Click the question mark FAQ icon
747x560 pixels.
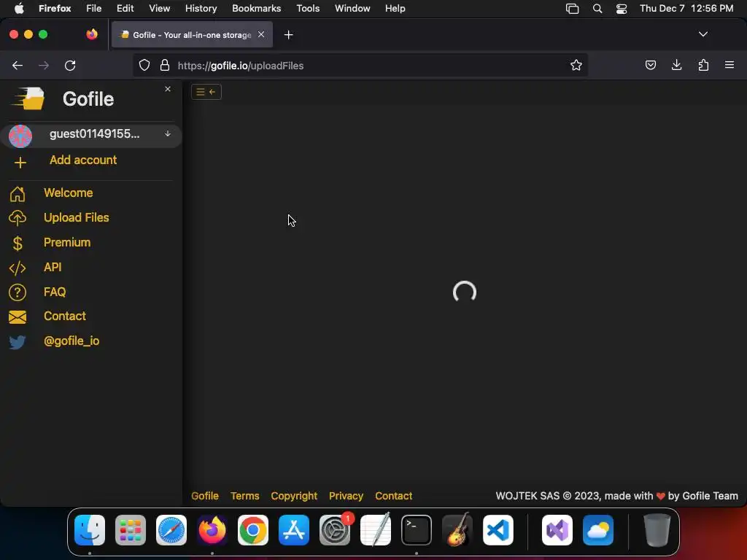18,292
